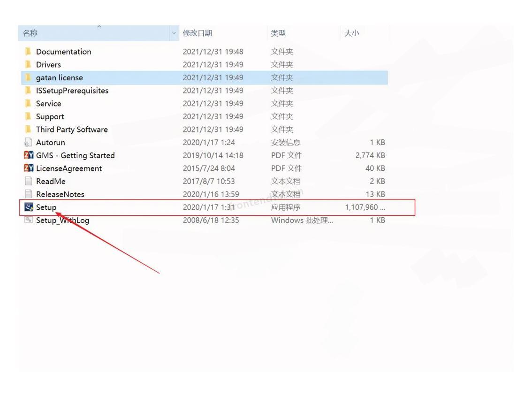Select the Setup_WithLog file name
This screenshot has width=532, height=397.
click(x=62, y=220)
